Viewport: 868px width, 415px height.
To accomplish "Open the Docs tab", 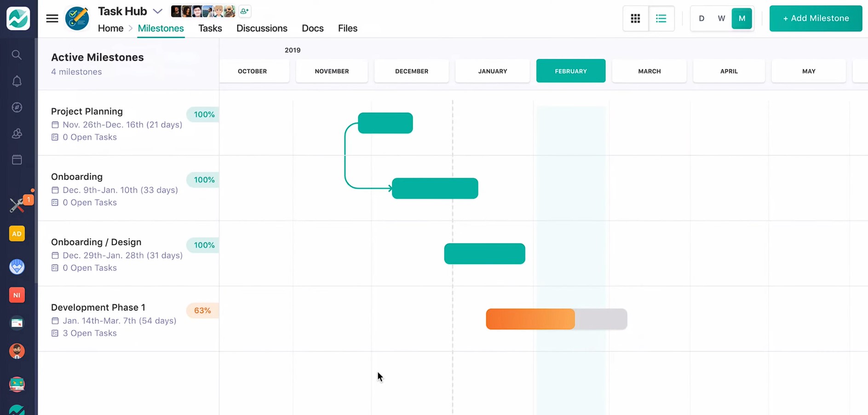I will pyautogui.click(x=312, y=28).
